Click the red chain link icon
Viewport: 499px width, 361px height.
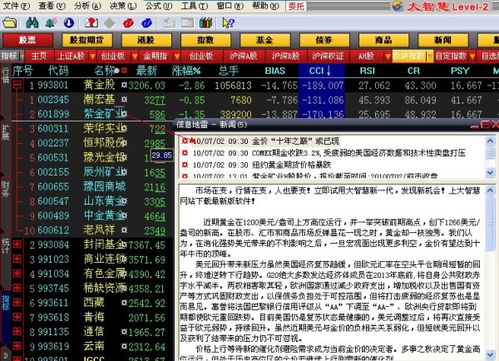128,23
